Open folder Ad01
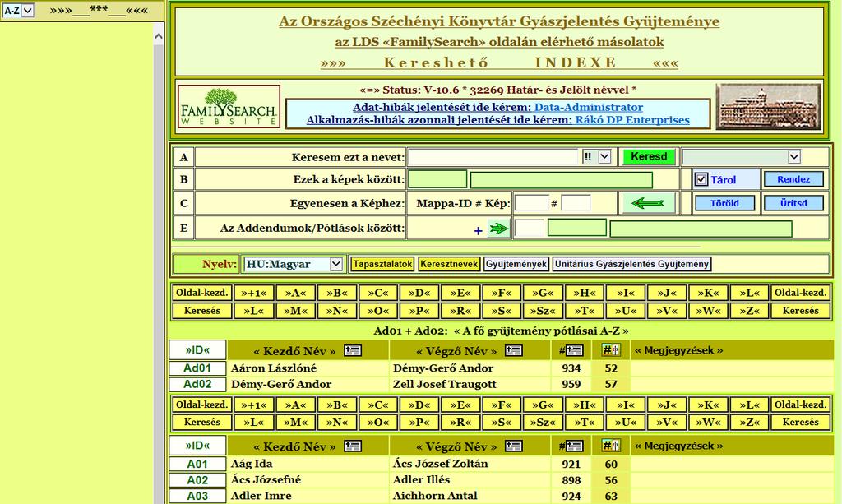The image size is (842, 504). pyautogui.click(x=197, y=368)
